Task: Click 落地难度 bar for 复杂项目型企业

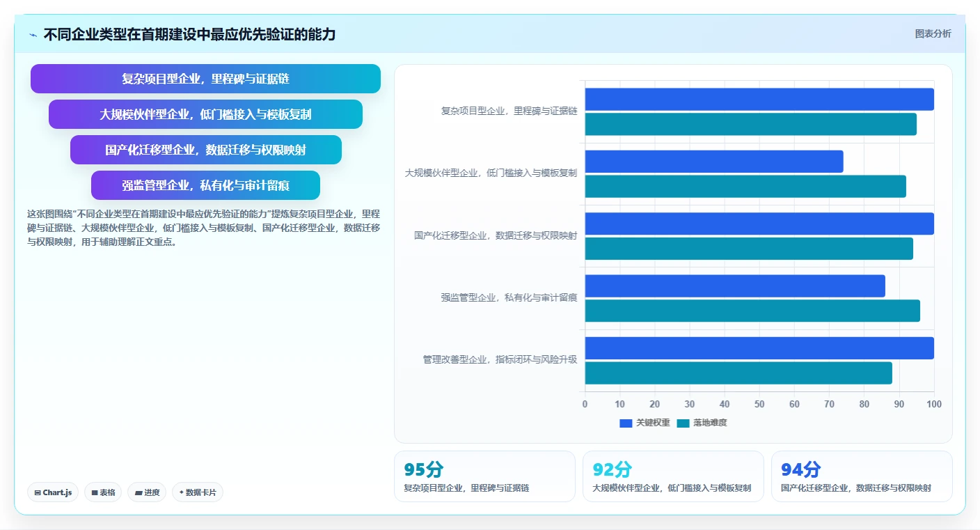Action: [750, 125]
